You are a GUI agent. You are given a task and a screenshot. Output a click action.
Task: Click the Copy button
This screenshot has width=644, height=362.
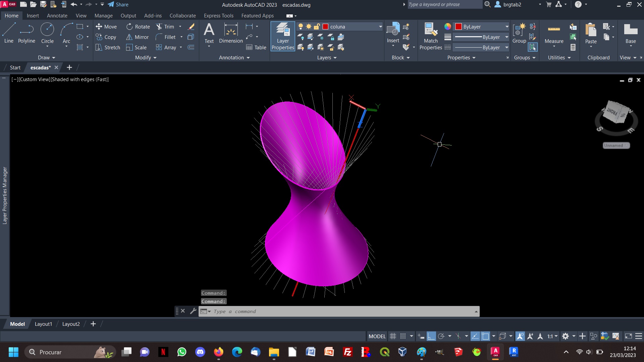[106, 37]
